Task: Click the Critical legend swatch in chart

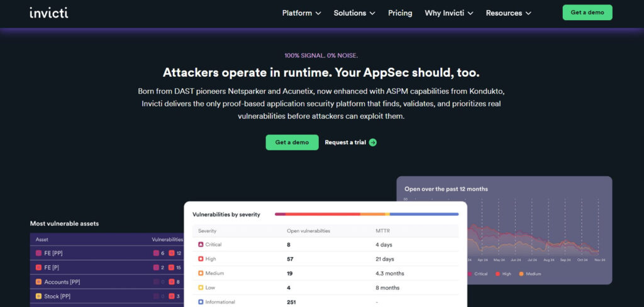Action: click(x=470, y=274)
